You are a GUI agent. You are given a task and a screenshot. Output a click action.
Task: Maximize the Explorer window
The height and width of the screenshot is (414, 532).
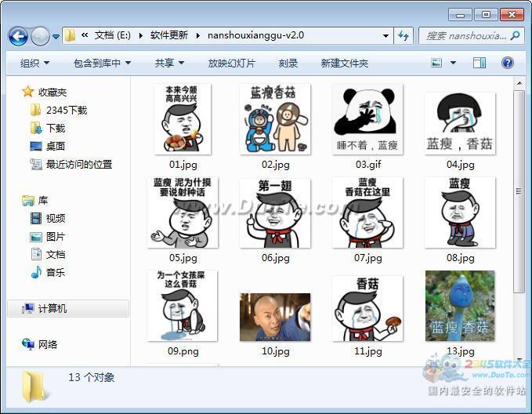coord(486,15)
